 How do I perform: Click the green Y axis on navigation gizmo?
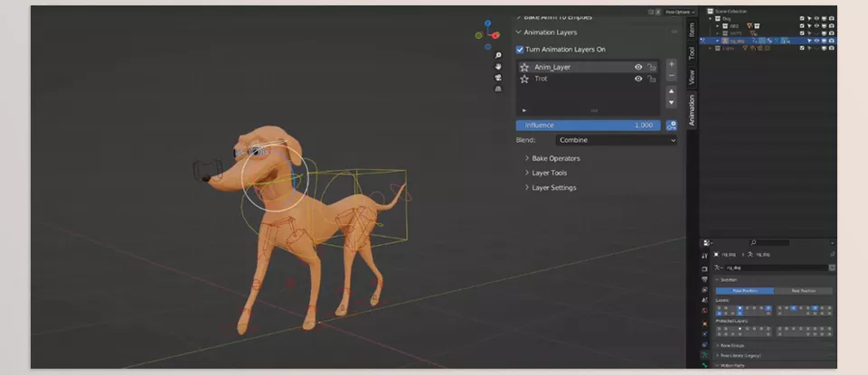point(478,35)
